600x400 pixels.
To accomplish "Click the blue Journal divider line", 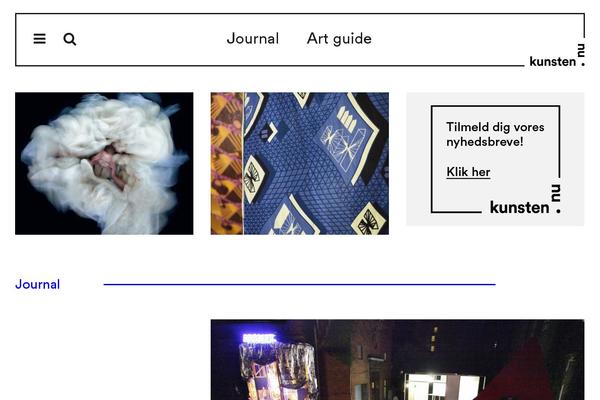I will click(x=300, y=284).
